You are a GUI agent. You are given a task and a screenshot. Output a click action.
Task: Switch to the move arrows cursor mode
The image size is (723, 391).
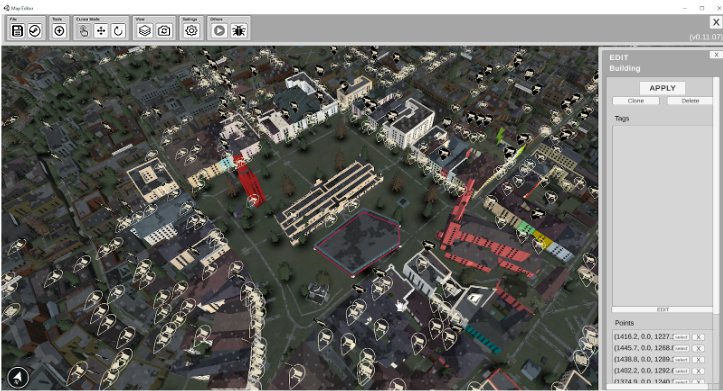(101, 31)
